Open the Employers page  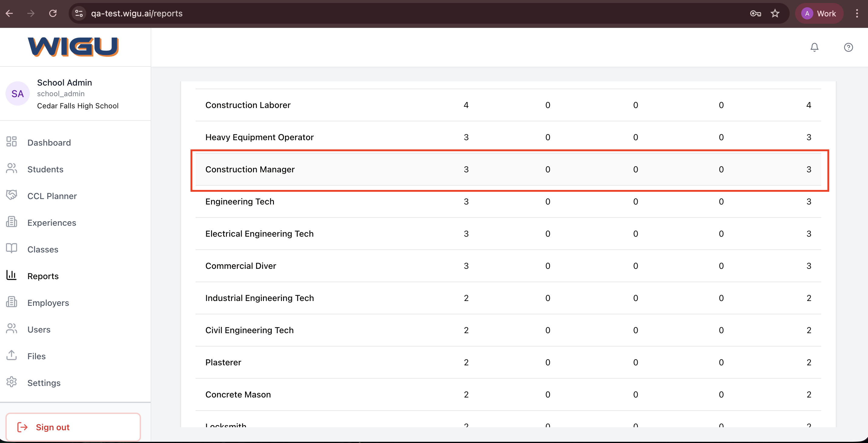coord(48,303)
